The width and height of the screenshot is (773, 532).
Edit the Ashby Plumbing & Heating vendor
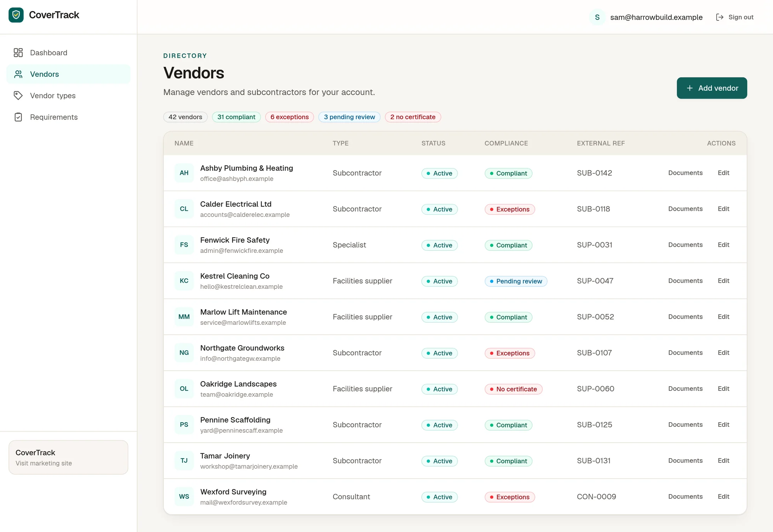coord(723,173)
